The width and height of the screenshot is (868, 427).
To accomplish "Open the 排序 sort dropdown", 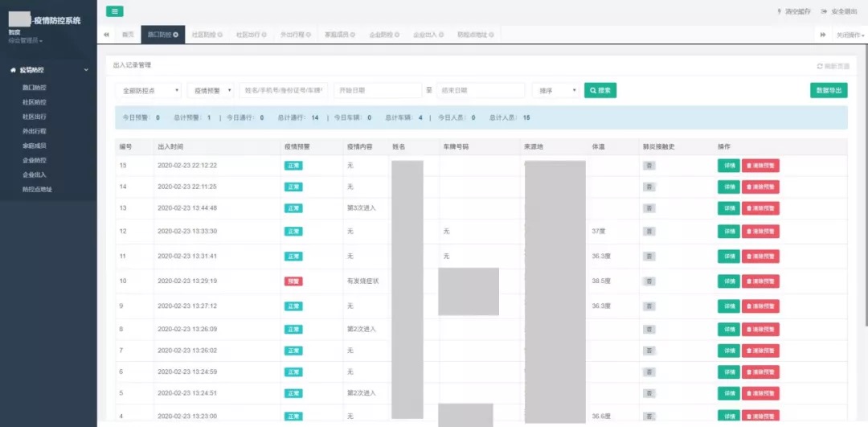I will (556, 91).
